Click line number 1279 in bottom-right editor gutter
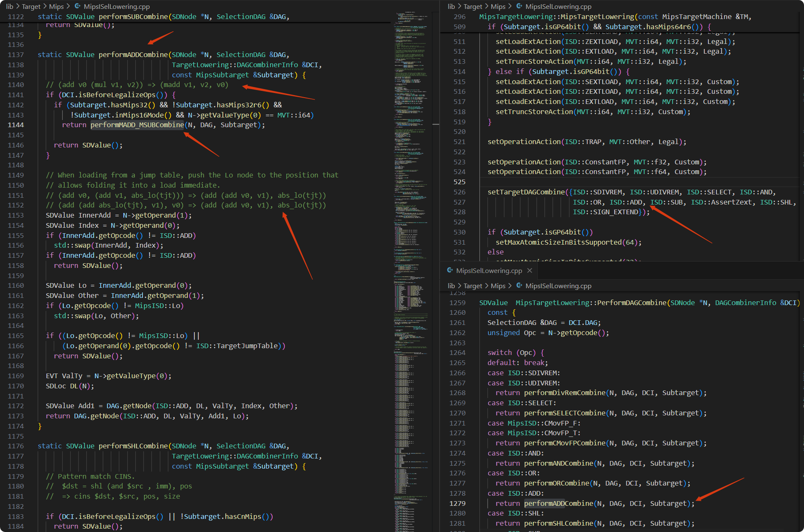The width and height of the screenshot is (804, 532). tap(457, 503)
